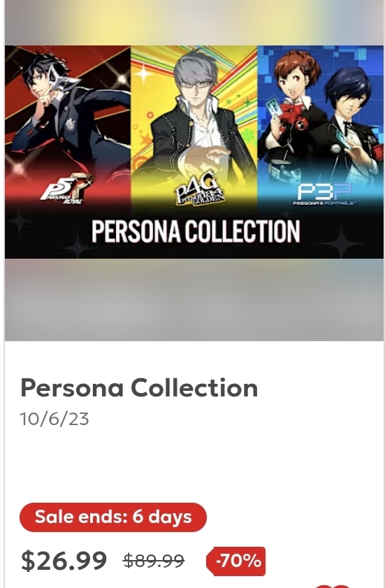The width and height of the screenshot is (385, 588).
Task: Click the blurred area above the banner
Action: (194, 23)
